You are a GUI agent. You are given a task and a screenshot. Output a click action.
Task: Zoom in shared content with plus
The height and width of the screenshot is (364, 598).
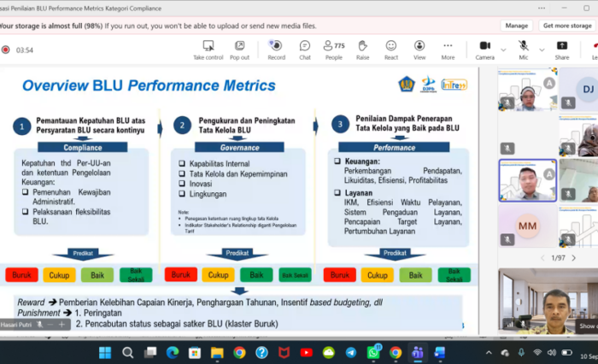coord(62,325)
